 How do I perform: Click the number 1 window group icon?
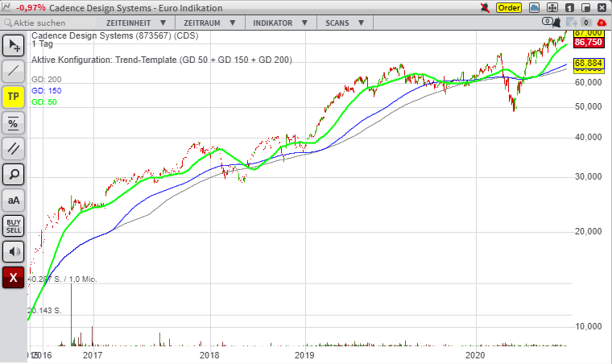tap(569, 7)
